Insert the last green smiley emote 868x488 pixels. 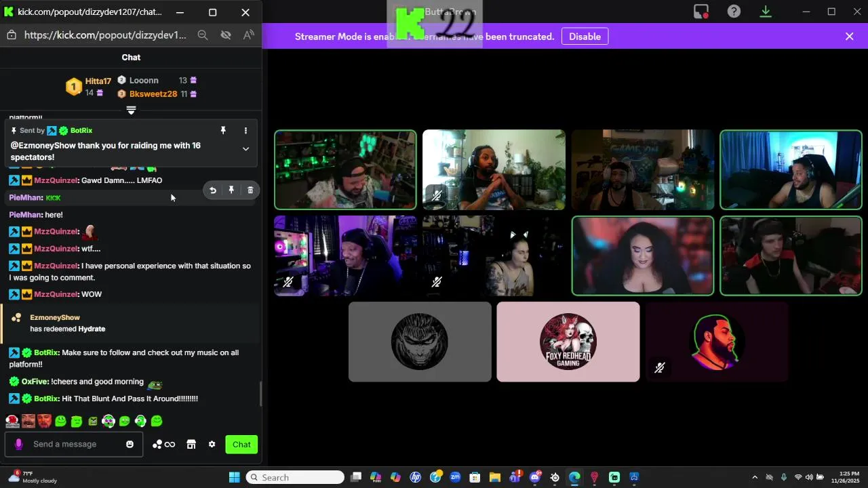[x=157, y=421]
